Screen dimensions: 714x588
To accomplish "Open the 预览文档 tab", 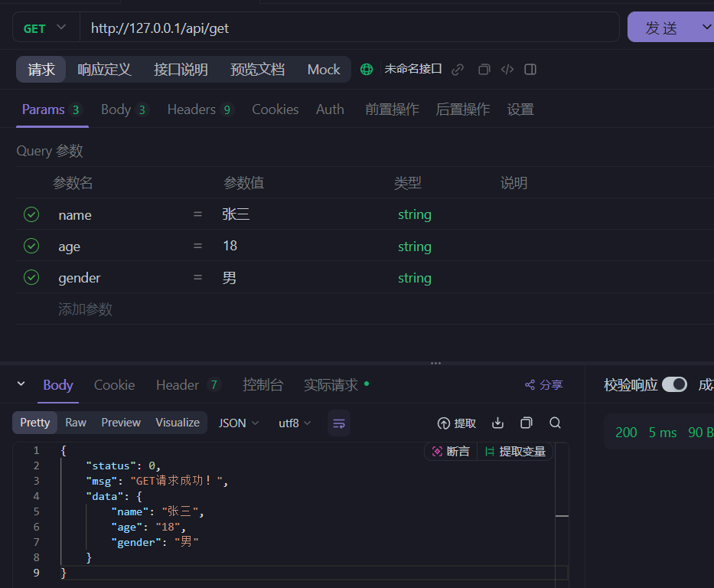I will click(257, 69).
